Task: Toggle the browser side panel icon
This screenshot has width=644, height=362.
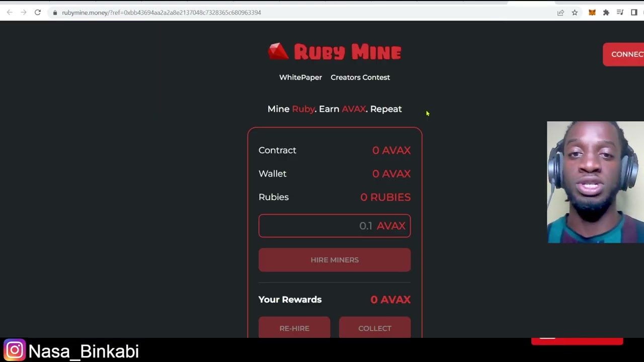Action: 634,13
